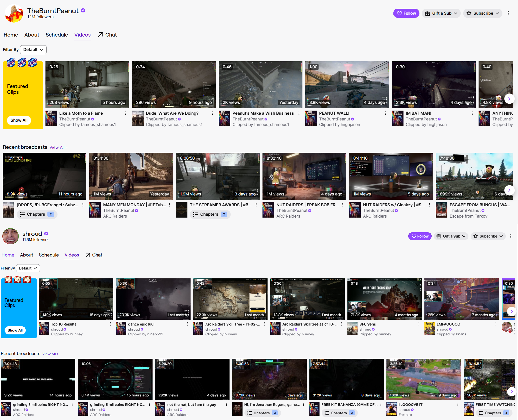Click View All beside shroud's Recent broadcasts

[50, 354]
